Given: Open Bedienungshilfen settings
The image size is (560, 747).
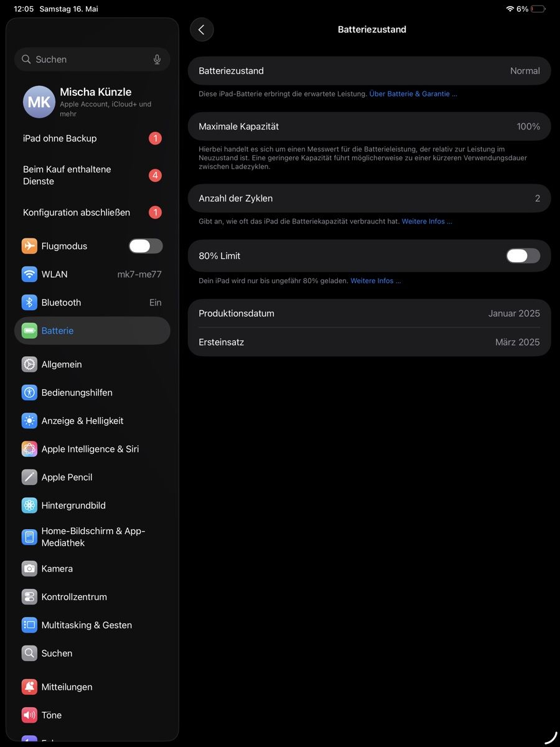Looking at the screenshot, I should (x=92, y=392).
